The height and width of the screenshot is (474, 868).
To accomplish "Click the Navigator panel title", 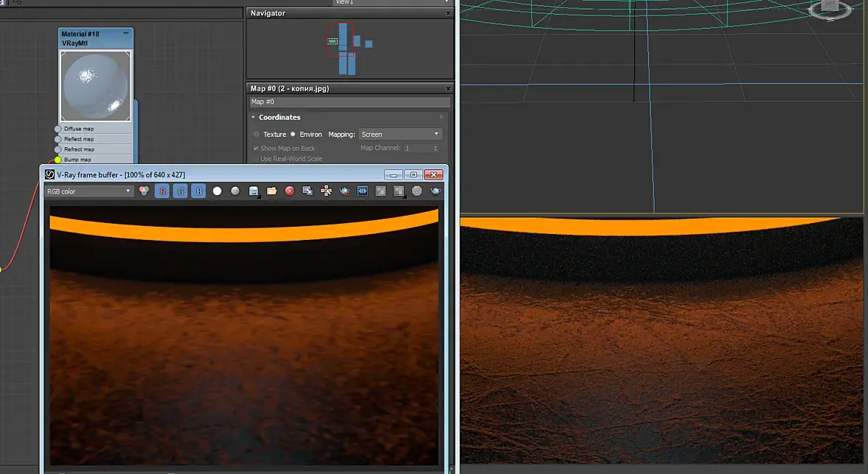I will (x=268, y=13).
